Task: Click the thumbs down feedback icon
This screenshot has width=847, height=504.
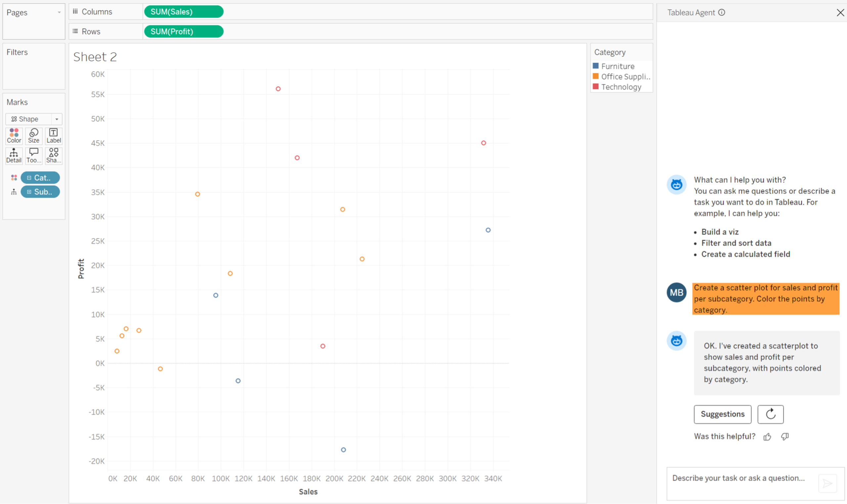Action: (x=785, y=437)
